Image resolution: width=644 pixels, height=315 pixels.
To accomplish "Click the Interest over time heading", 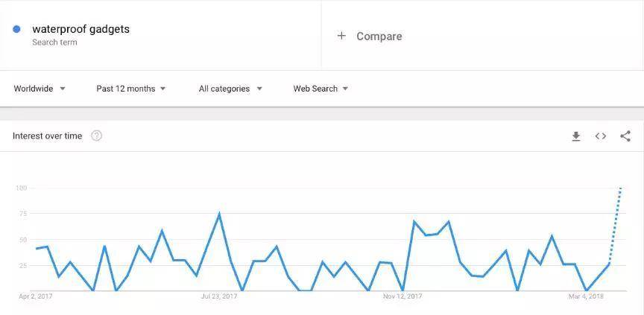I will pyautogui.click(x=47, y=136).
